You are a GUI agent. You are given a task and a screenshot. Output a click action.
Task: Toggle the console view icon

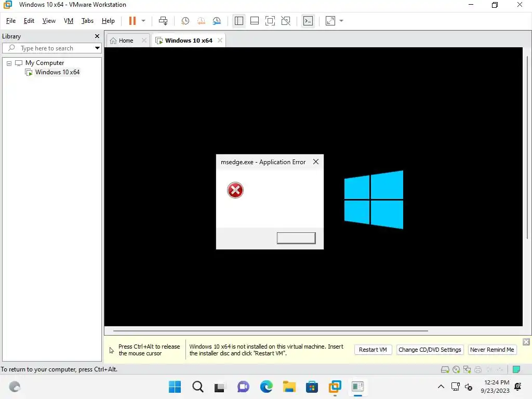308,21
